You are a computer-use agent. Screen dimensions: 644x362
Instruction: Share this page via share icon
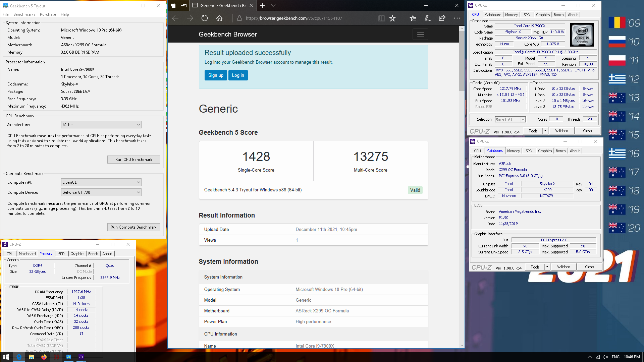click(x=442, y=18)
